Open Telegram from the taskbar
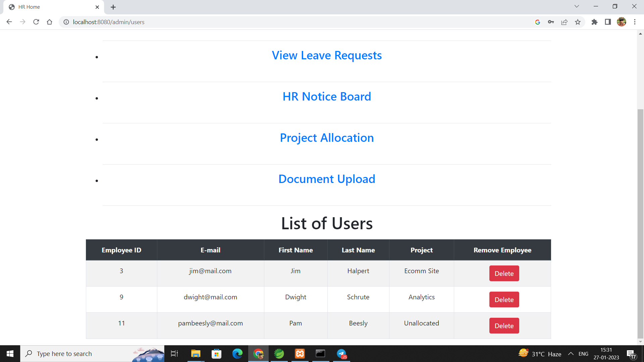This screenshot has height=362, width=644. point(341,354)
